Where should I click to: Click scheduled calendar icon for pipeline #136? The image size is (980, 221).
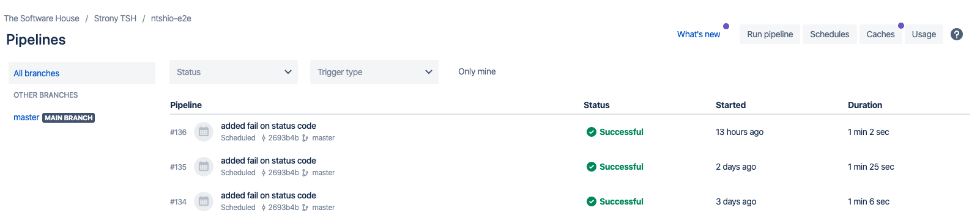click(x=204, y=132)
